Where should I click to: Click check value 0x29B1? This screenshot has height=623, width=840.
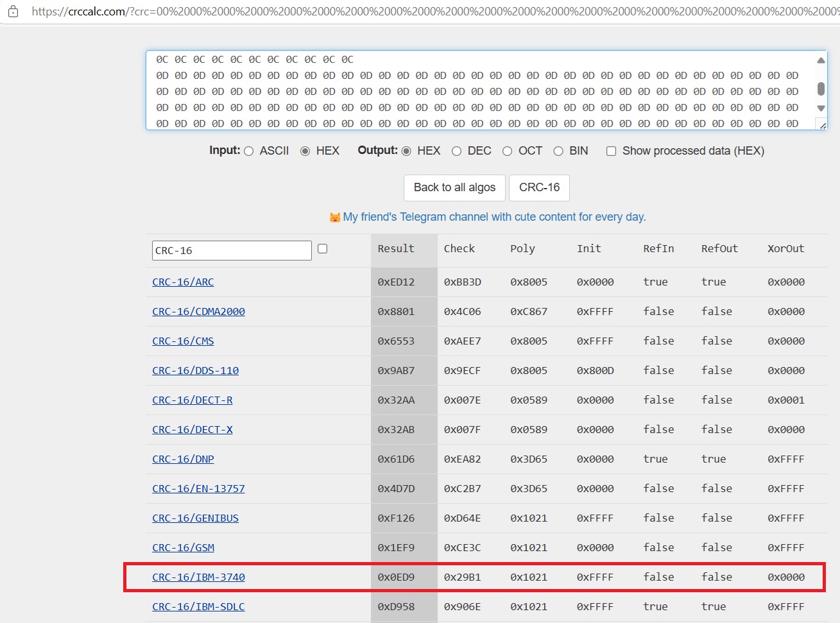coord(463,577)
